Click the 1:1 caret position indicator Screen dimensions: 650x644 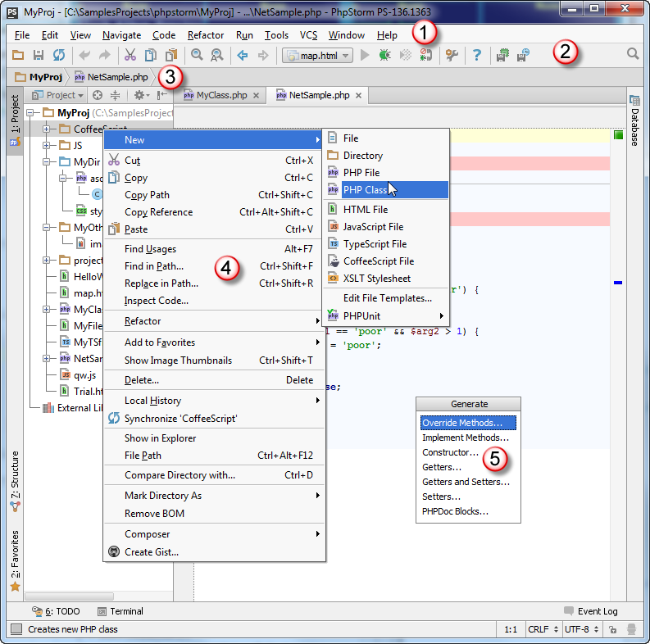point(511,629)
